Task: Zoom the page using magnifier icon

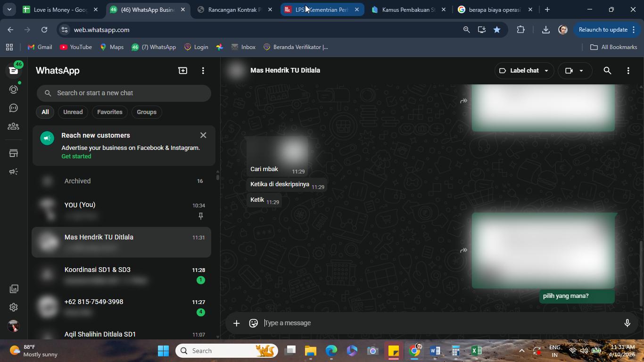Action: 466,30
